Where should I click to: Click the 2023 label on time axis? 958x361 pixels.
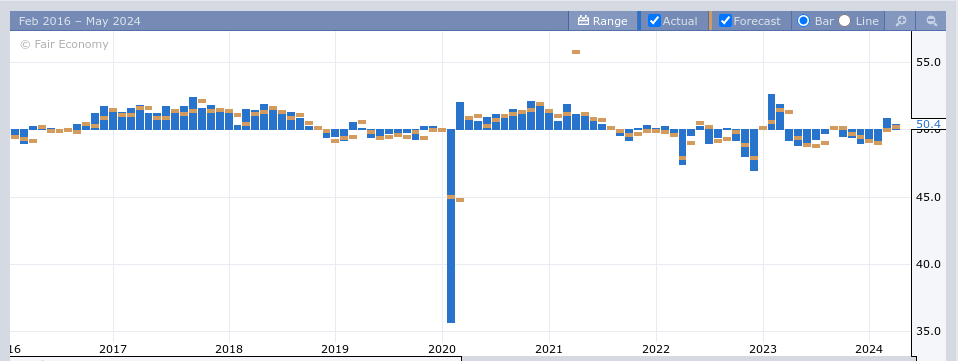[763, 349]
